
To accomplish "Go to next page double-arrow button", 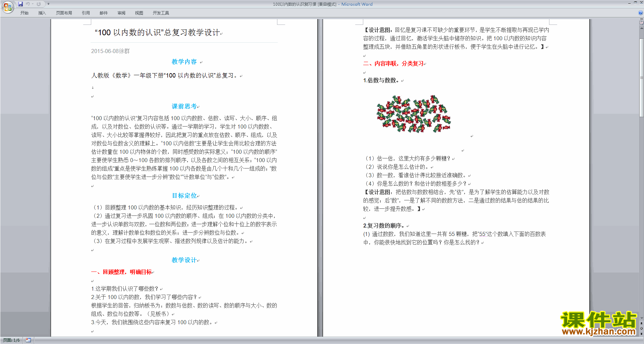I will pos(641,334).
